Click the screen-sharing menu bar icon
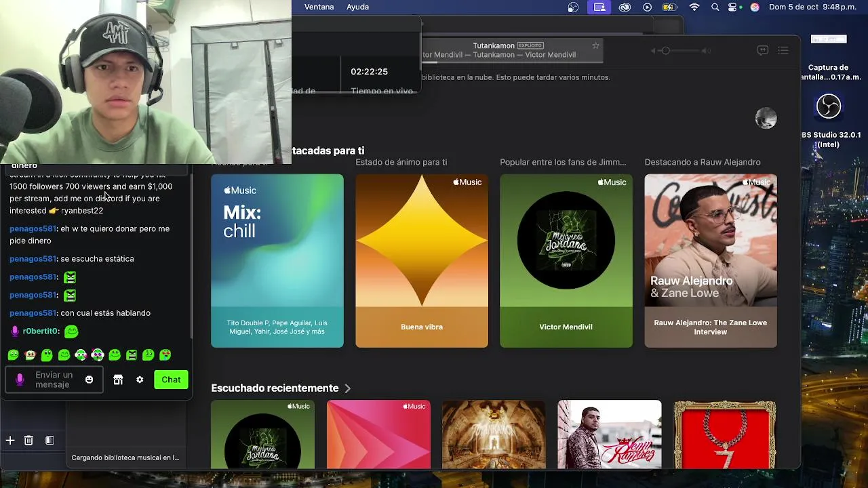This screenshot has width=868, height=488. coord(599,7)
